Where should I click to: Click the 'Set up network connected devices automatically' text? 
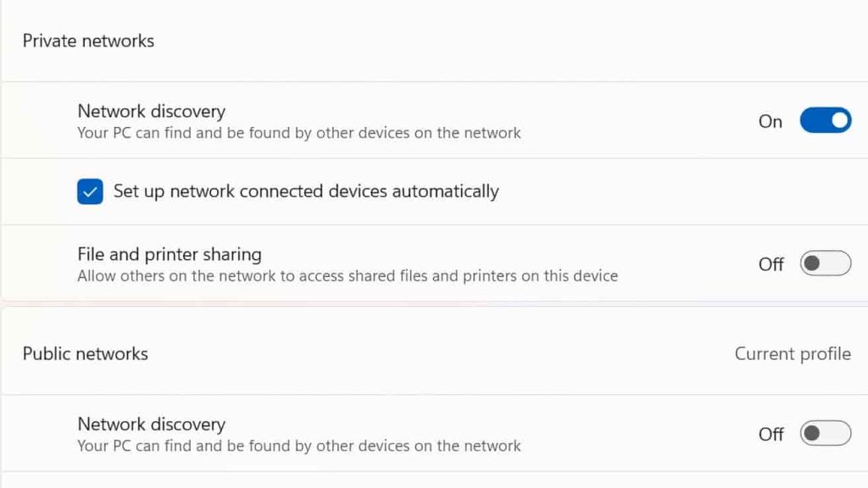click(306, 191)
